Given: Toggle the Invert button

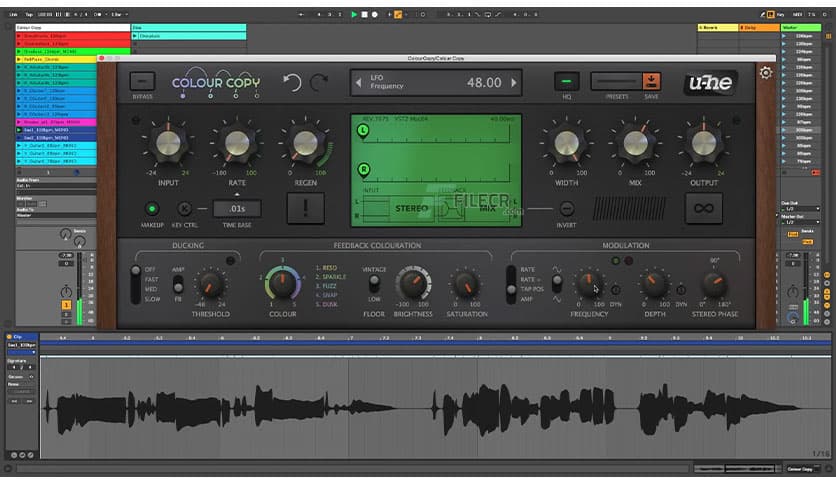Looking at the screenshot, I should click(x=566, y=209).
